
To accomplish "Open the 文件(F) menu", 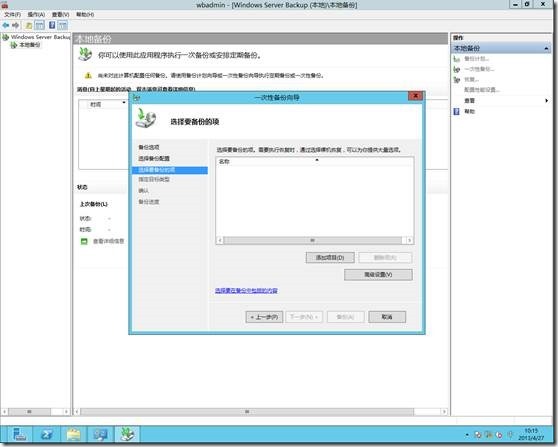I will coord(12,15).
